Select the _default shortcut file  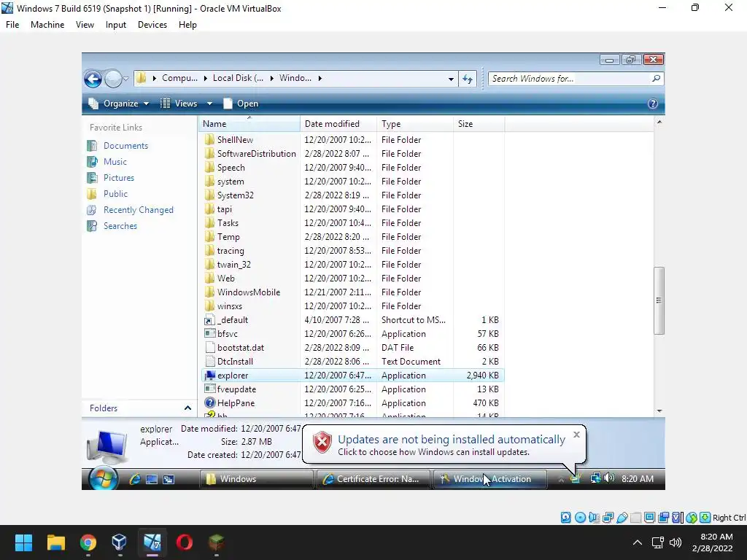point(233,320)
